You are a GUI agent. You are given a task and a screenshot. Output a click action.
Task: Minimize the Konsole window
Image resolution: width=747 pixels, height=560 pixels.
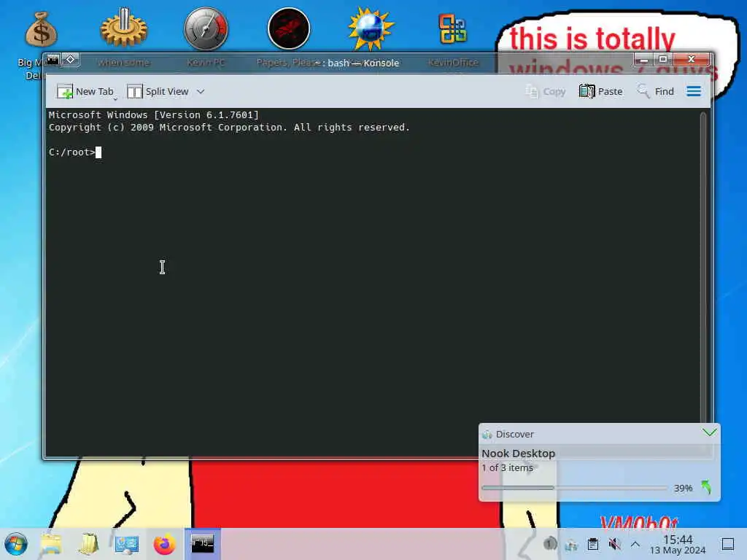click(x=643, y=60)
